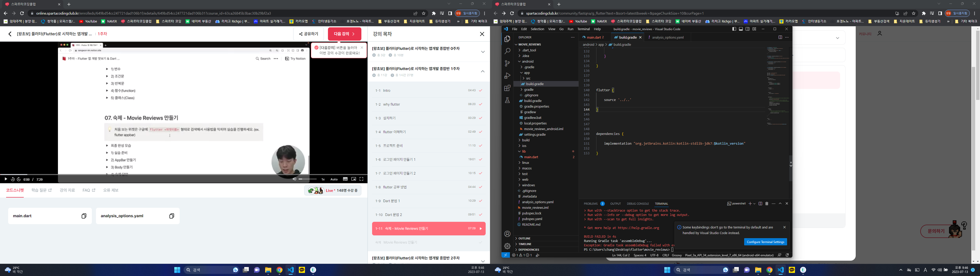Rewind the lecture video 10 seconds

13,179
